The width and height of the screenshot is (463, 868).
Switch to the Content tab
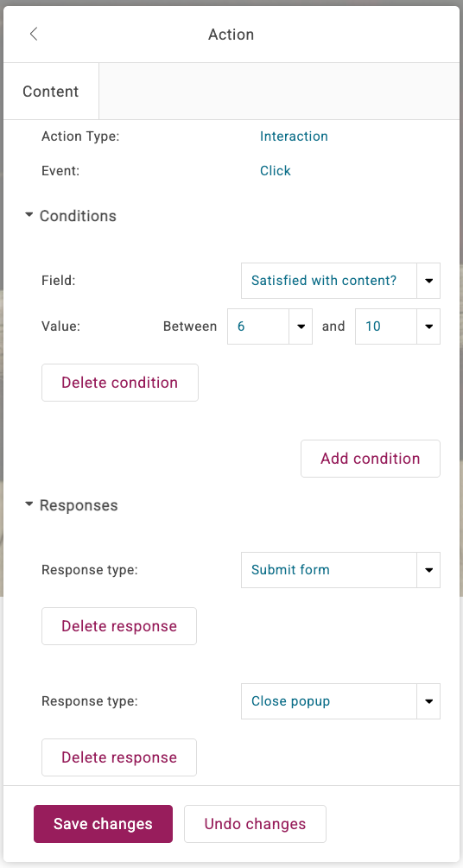click(51, 92)
